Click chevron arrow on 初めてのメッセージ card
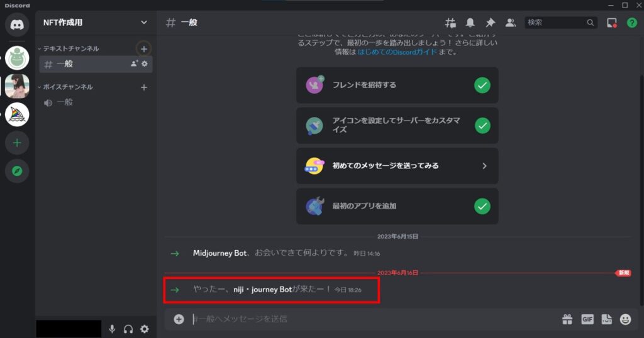This screenshot has width=644, height=338. pyautogui.click(x=485, y=166)
